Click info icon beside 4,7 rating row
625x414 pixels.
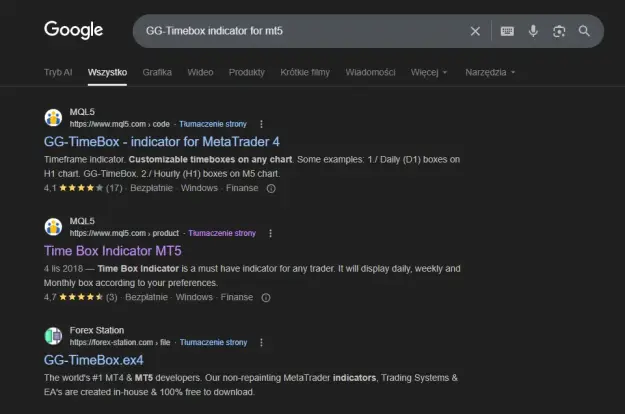[x=266, y=298]
